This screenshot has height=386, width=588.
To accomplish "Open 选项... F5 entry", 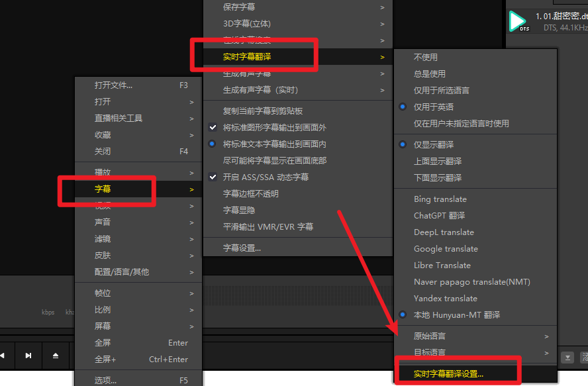I will tap(138, 380).
